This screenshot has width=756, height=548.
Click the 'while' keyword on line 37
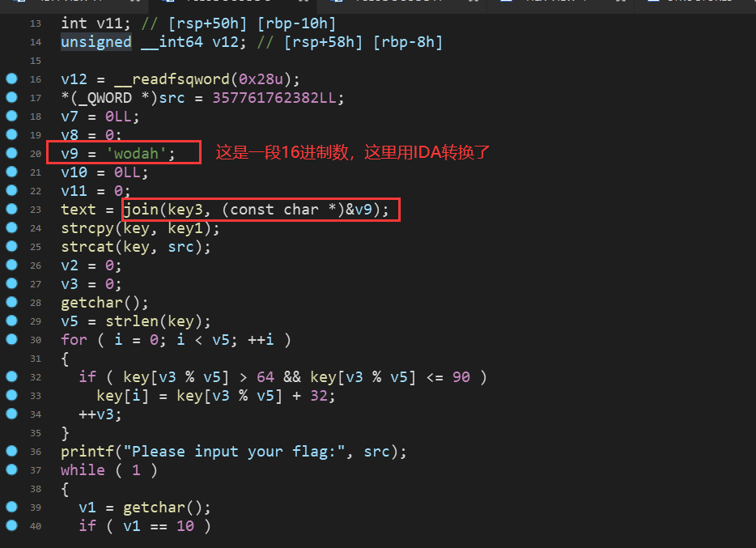tap(83, 470)
